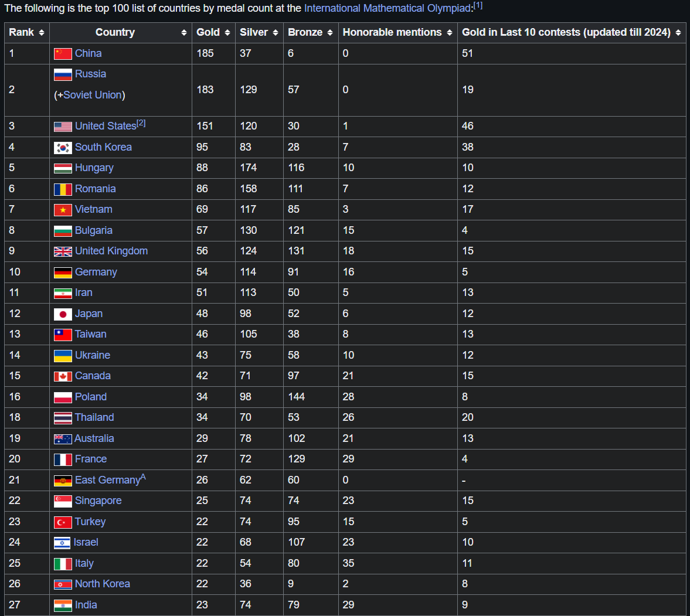The image size is (690, 616).
Task: Click the Thailand flag icon
Action: [x=63, y=418]
